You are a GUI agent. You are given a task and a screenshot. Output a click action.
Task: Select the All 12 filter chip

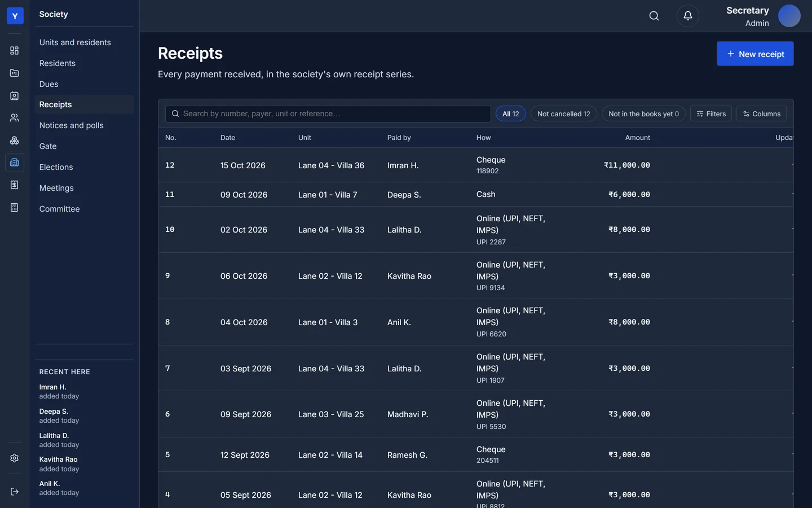(x=511, y=113)
